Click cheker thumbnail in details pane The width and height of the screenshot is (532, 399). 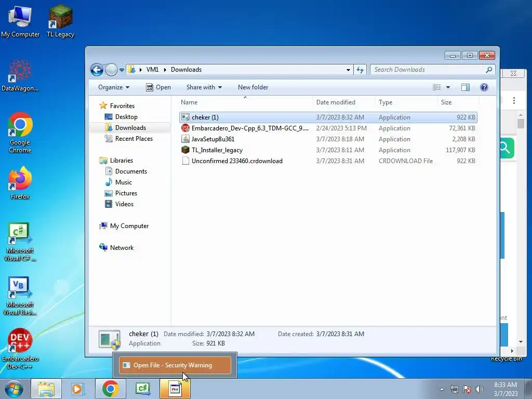(x=110, y=339)
